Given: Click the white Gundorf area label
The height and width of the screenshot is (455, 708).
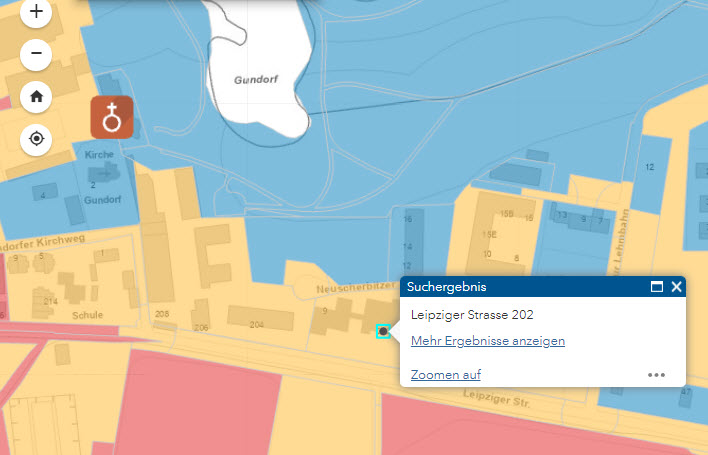Looking at the screenshot, I should 254,79.
